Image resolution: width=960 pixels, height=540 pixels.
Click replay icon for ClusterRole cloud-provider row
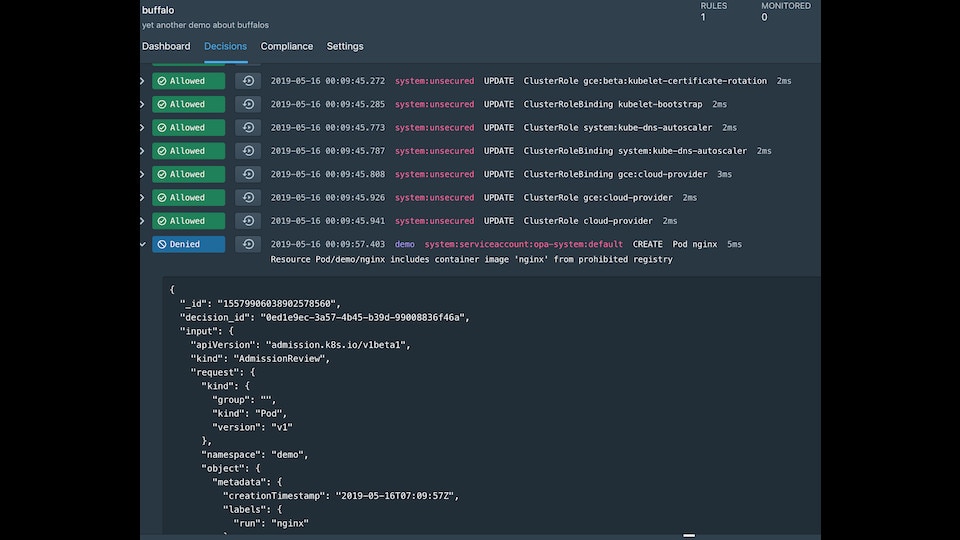click(248, 220)
